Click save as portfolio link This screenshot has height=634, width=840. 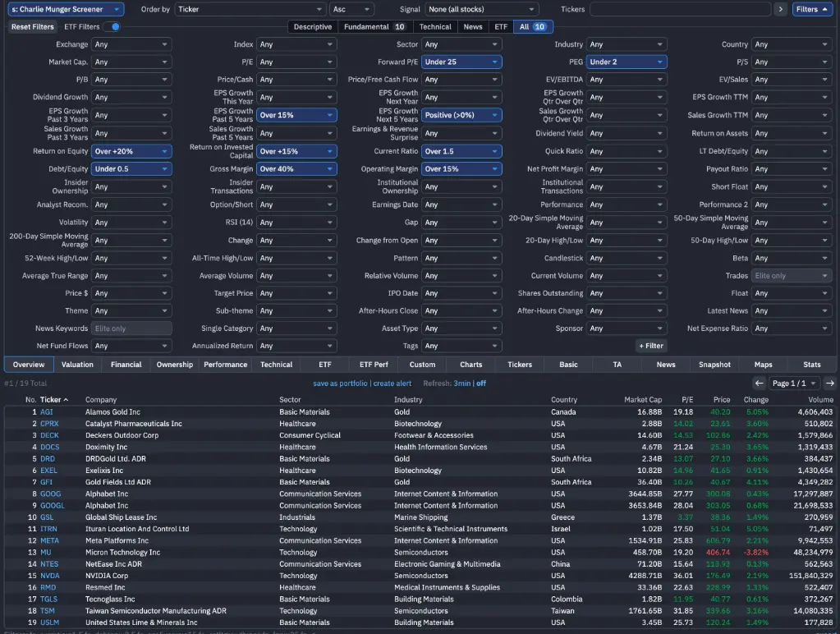(340, 384)
